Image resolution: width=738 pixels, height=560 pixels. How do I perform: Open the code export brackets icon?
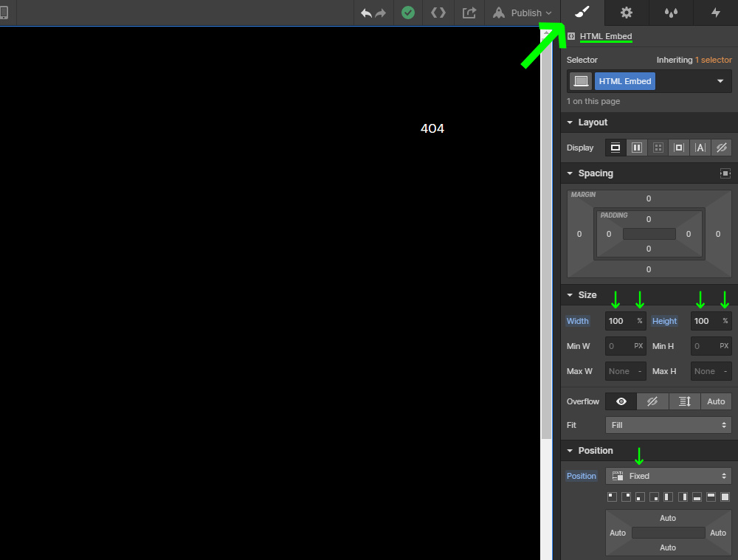point(438,13)
